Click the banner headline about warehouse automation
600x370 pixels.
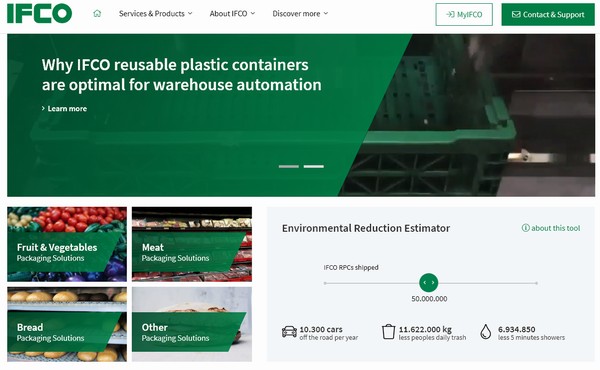pyautogui.click(x=181, y=75)
